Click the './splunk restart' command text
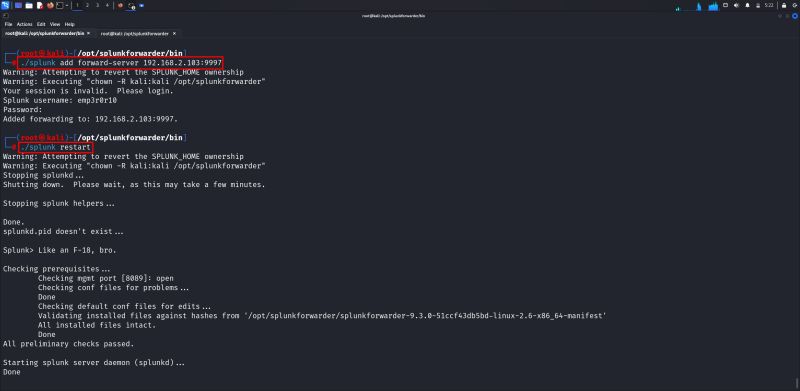Viewport: 800px width, 391px height. (x=56, y=148)
